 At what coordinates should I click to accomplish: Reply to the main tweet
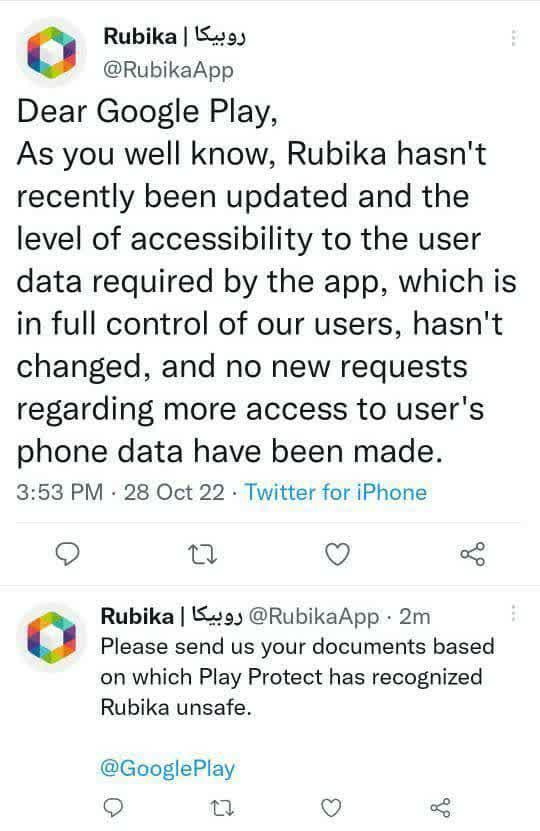pos(68,554)
